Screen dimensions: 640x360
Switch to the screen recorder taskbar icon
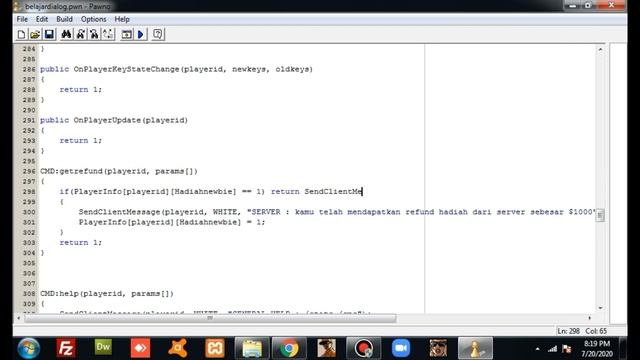363,348
